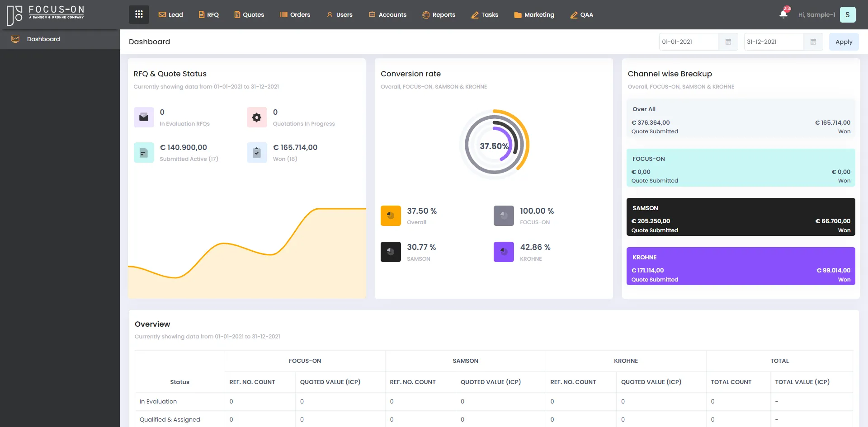The height and width of the screenshot is (427, 868).
Task: Open the Reports section icon
Action: point(425,14)
